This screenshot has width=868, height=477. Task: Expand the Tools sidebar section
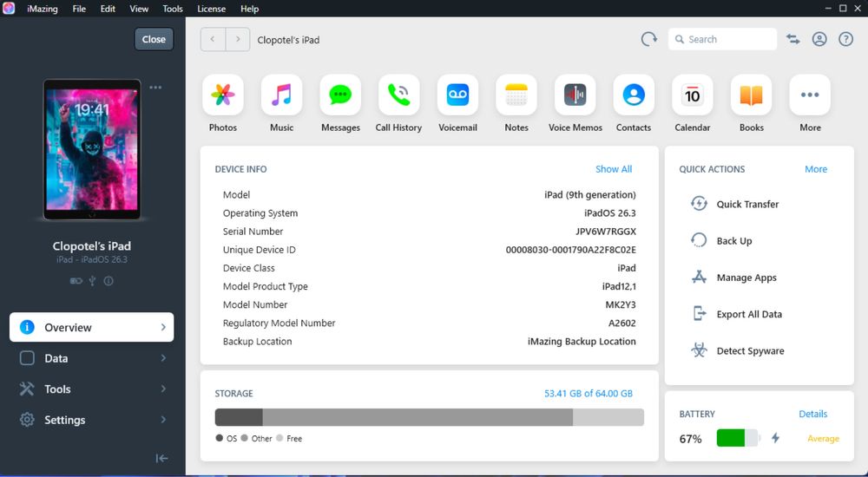pyautogui.click(x=91, y=389)
